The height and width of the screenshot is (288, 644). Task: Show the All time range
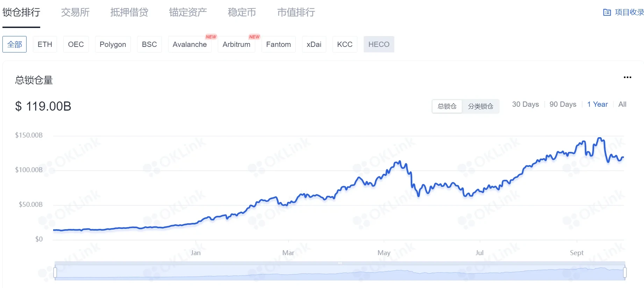622,104
